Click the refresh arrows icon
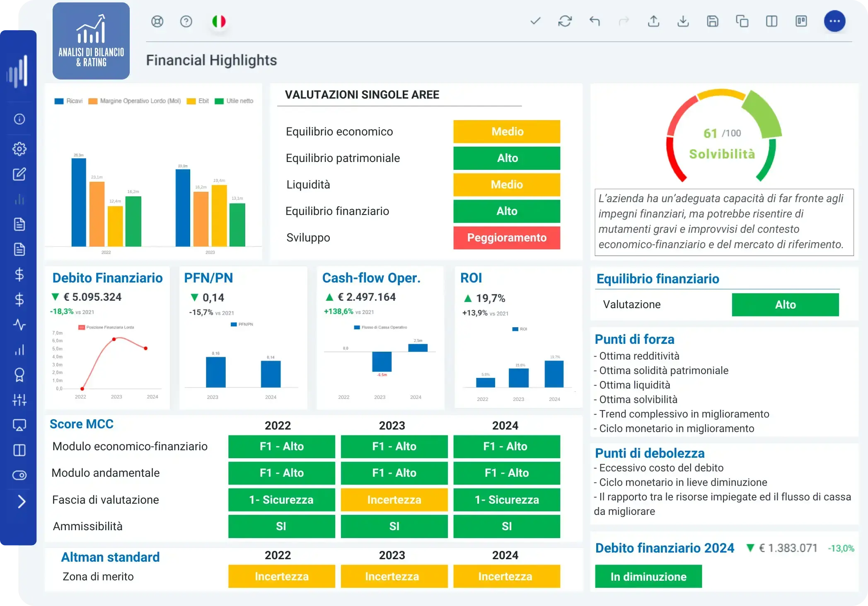 [x=565, y=21]
